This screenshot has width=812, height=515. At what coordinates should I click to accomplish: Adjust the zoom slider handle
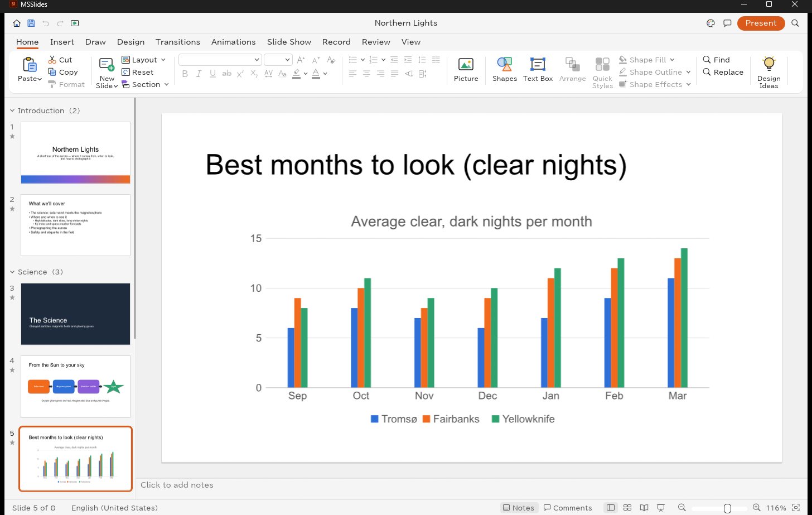tap(727, 508)
